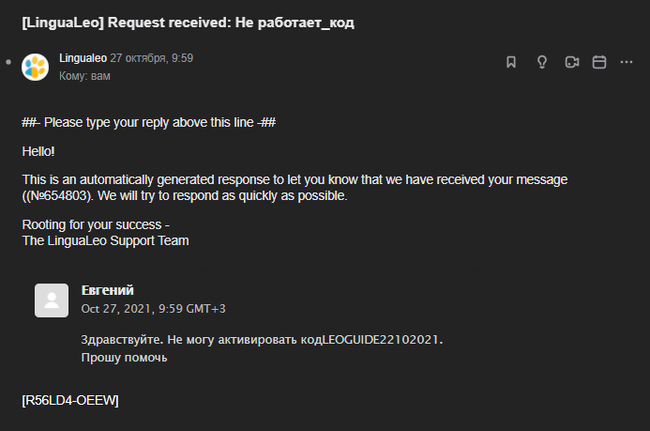Click the 'Oct 27, 2021, 9:59 GMT+3' timestamp
Viewport: 650px width, 431px height.
153,309
